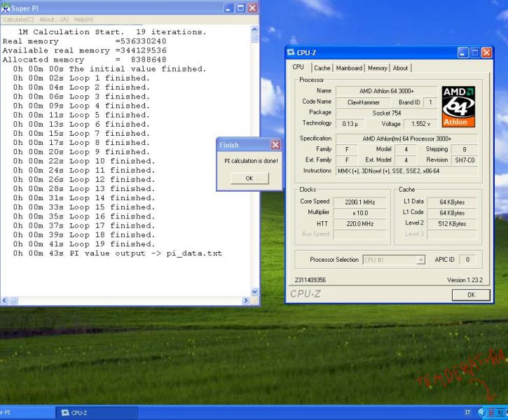The width and height of the screenshot is (508, 420).
Task: Click the L1 Code 64 KBytes field
Action: tap(452, 213)
